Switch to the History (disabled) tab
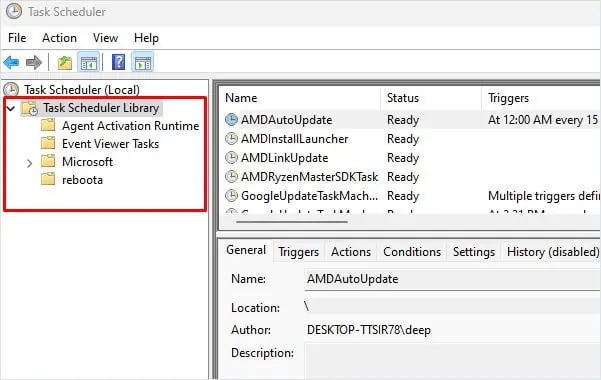601x380 pixels. pos(552,252)
